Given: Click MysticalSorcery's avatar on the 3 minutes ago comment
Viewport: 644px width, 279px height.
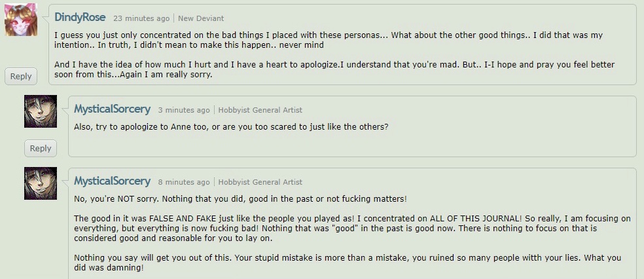Looking at the screenshot, I should pyautogui.click(x=41, y=111).
